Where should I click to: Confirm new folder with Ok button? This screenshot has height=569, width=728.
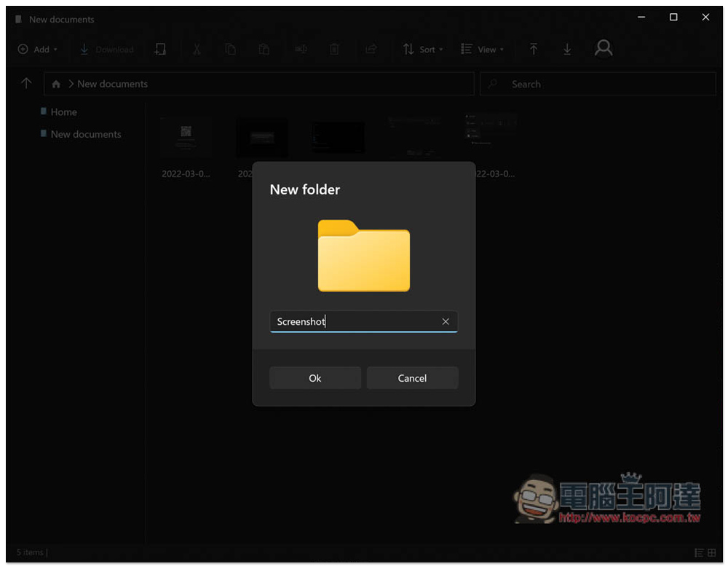[314, 378]
